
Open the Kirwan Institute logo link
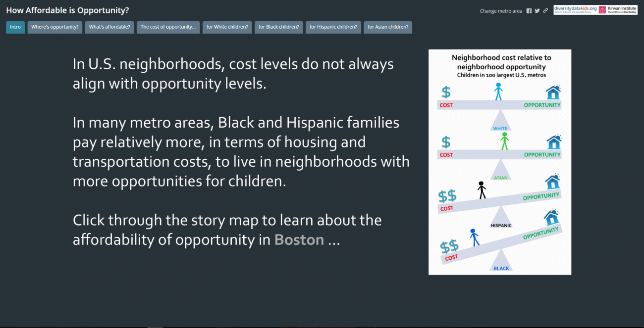coord(618,10)
